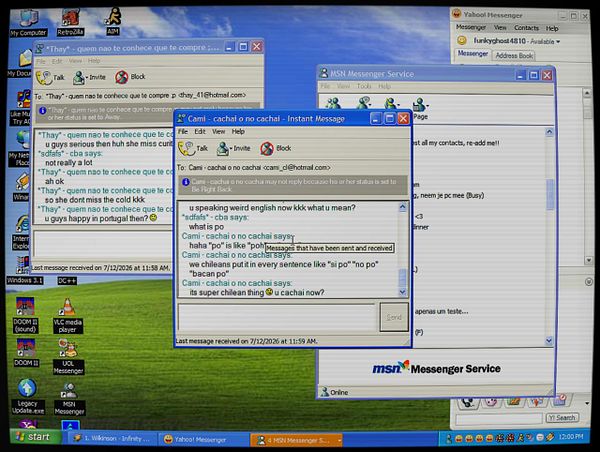600x452 pixels.
Task: Open VLC media player desktop icon
Action: tap(67, 315)
